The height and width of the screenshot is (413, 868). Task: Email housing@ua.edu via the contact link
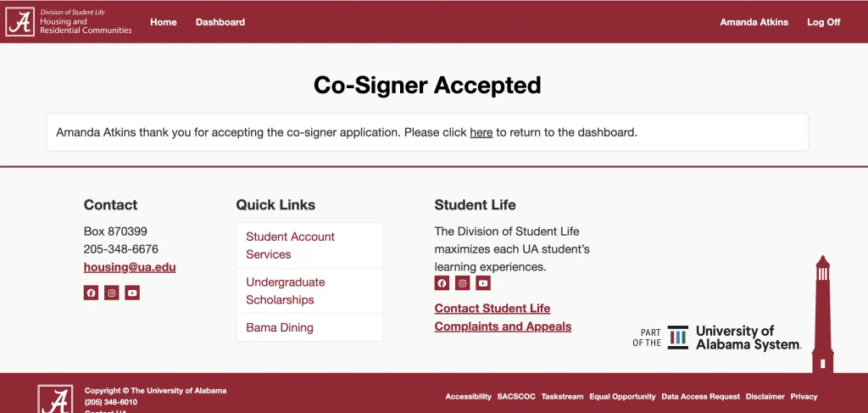click(130, 267)
